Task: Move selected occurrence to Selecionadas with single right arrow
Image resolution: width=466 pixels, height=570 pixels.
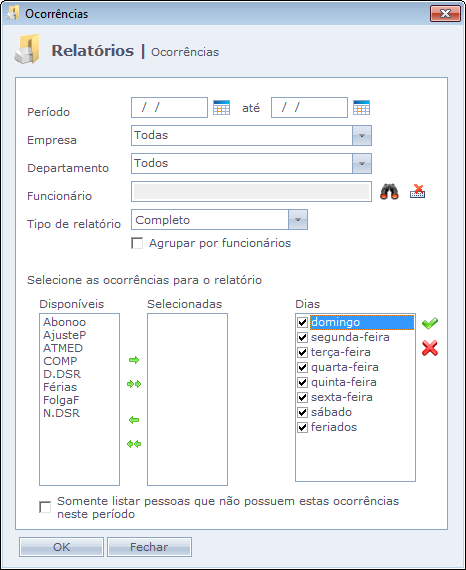Action: tap(134, 360)
